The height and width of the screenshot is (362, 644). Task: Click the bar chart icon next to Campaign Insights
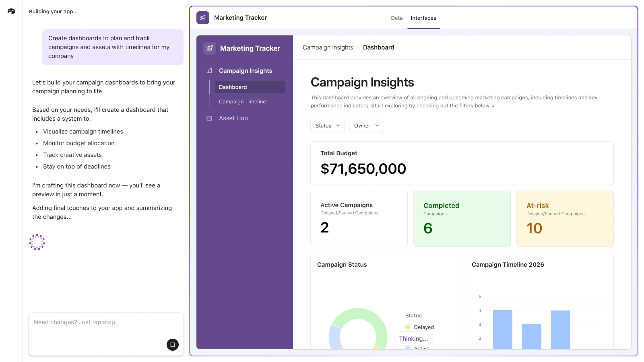point(209,70)
